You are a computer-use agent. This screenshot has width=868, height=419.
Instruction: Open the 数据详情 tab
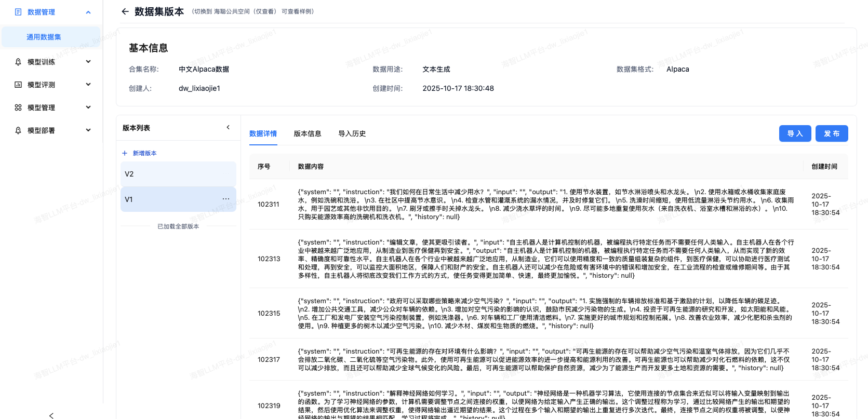(x=263, y=133)
